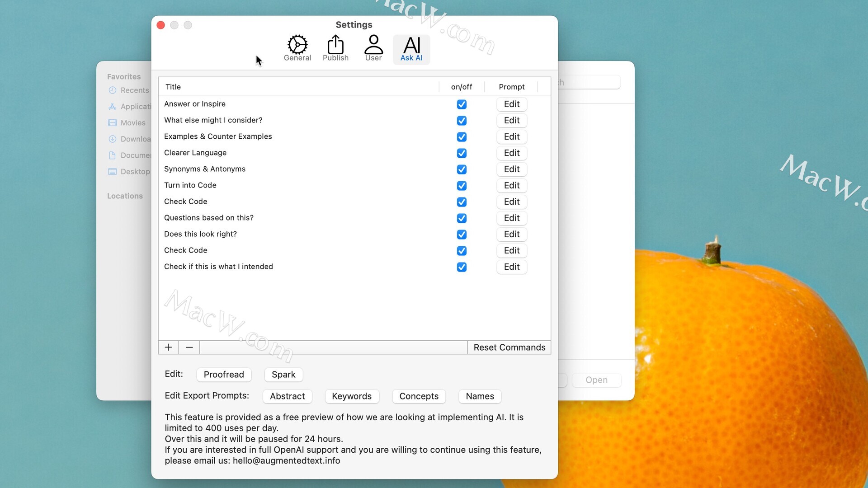Viewport: 868px width, 488px height.
Task: Toggle Questions based on this checkbox
Action: pos(462,218)
